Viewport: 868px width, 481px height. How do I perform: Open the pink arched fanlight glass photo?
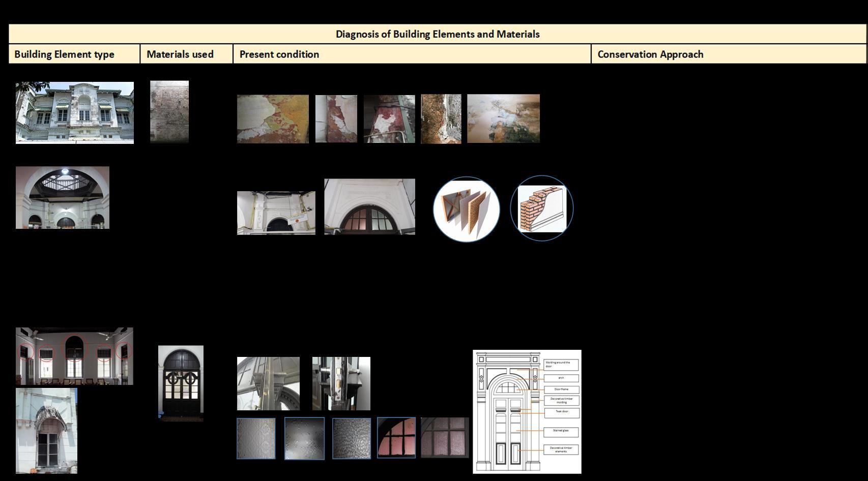coord(396,438)
